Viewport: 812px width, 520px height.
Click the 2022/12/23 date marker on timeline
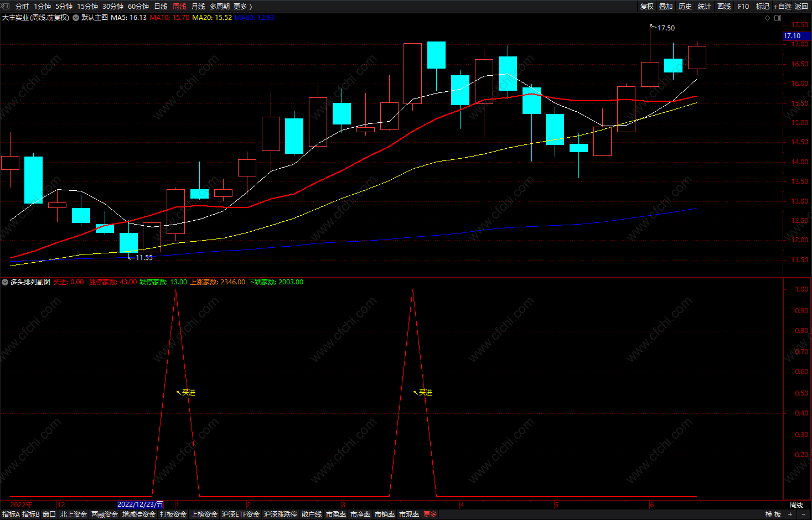click(x=141, y=505)
